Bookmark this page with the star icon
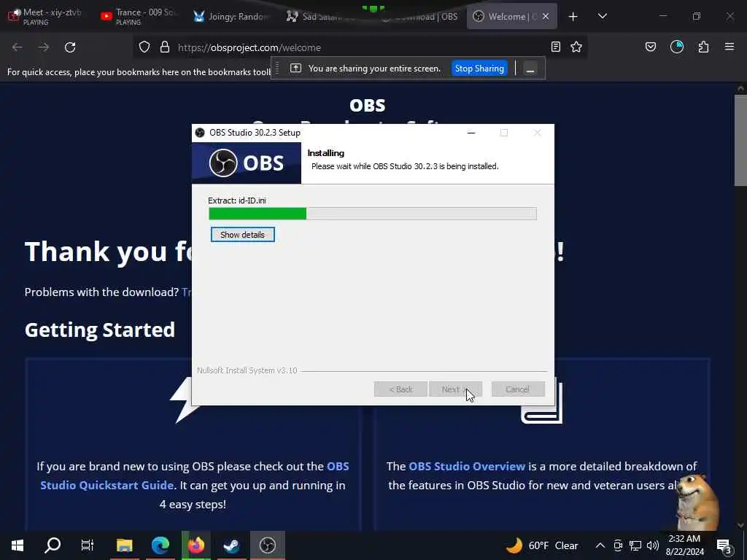The height and width of the screenshot is (560, 747). (576, 47)
